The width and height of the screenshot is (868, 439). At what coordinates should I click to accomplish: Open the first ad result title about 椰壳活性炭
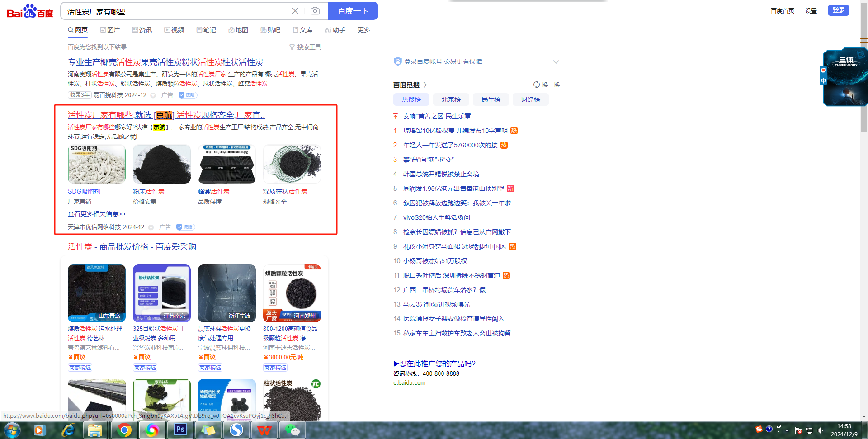point(165,62)
